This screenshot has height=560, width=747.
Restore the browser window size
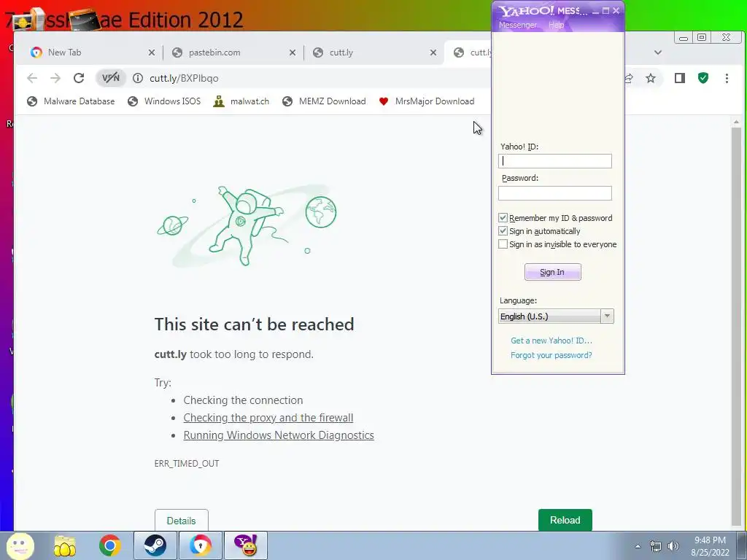pos(702,38)
